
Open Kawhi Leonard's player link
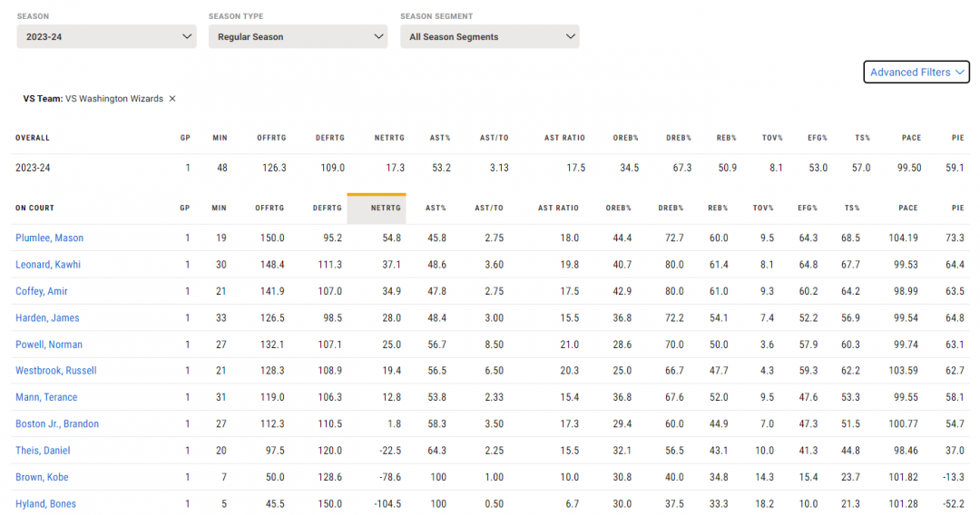tap(48, 265)
